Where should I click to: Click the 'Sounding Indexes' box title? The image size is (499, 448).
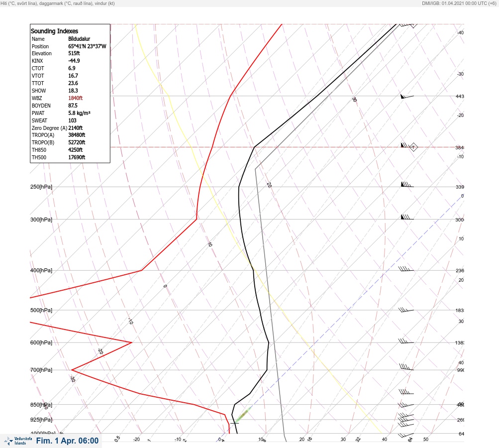[54, 31]
